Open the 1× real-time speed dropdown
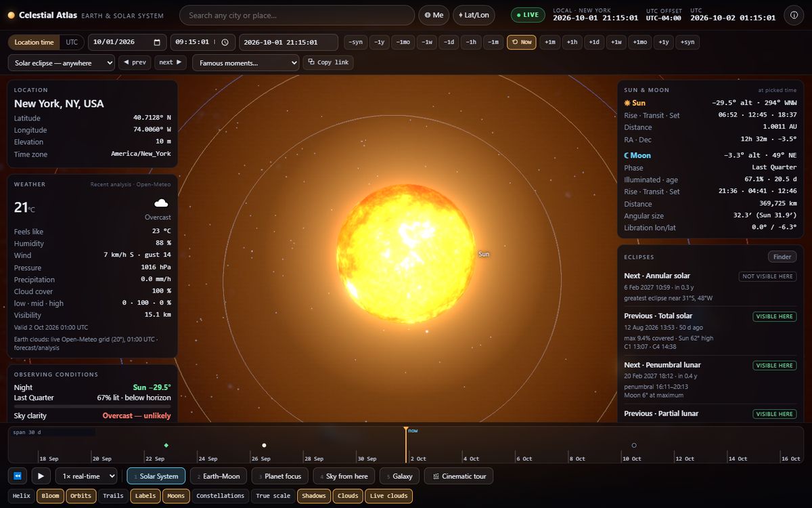Viewport: 812px width, 508px height. [x=87, y=476]
